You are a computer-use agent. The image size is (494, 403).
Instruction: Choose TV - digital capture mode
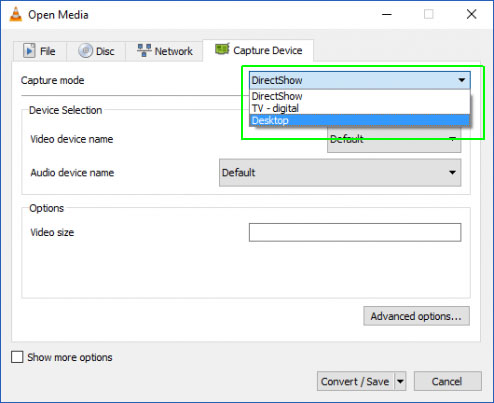point(359,108)
